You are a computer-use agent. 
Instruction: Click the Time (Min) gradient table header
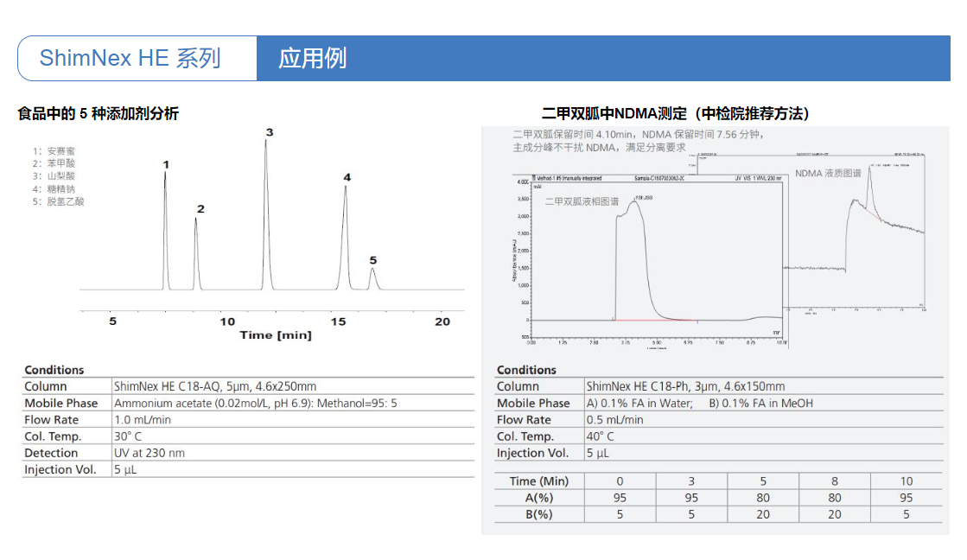539,481
